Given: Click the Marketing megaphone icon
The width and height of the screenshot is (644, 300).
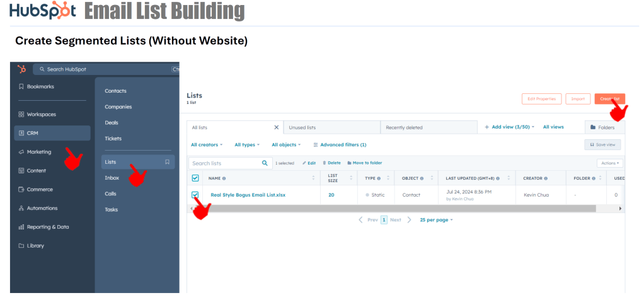Looking at the screenshot, I should [21, 152].
